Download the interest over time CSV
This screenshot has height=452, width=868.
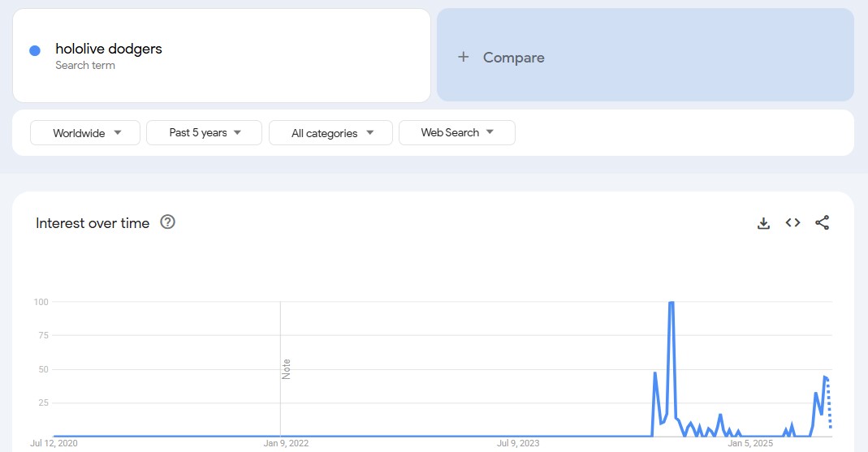(763, 223)
